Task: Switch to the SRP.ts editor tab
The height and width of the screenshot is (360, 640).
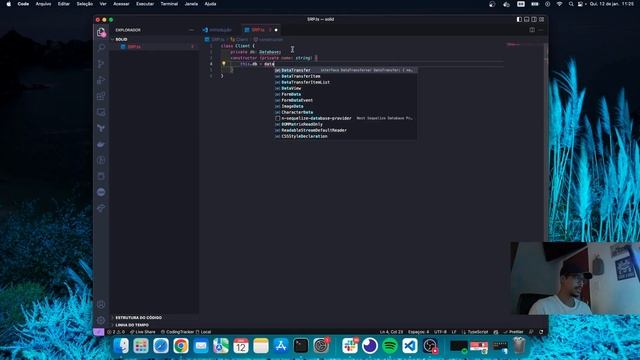Action: 261,30
